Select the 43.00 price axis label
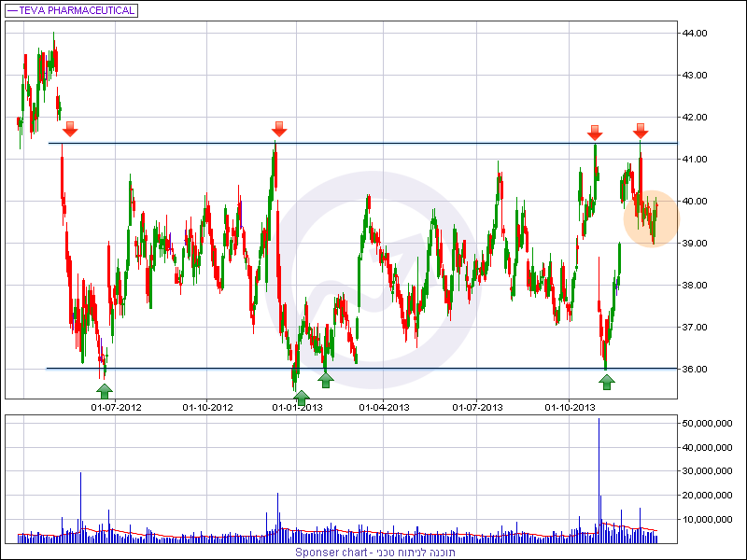Image resolution: width=747 pixels, height=560 pixels. 695,76
